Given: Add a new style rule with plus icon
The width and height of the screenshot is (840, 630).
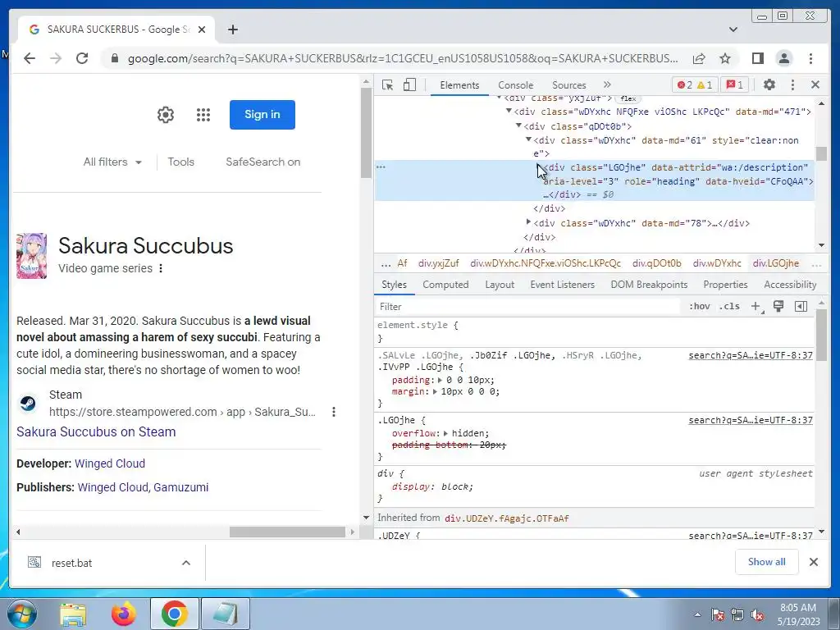Looking at the screenshot, I should pyautogui.click(x=756, y=307).
